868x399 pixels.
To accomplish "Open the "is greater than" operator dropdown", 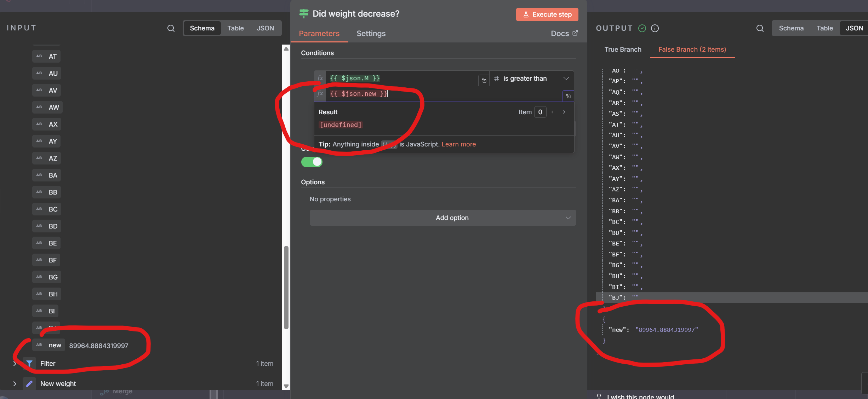I will click(531, 78).
